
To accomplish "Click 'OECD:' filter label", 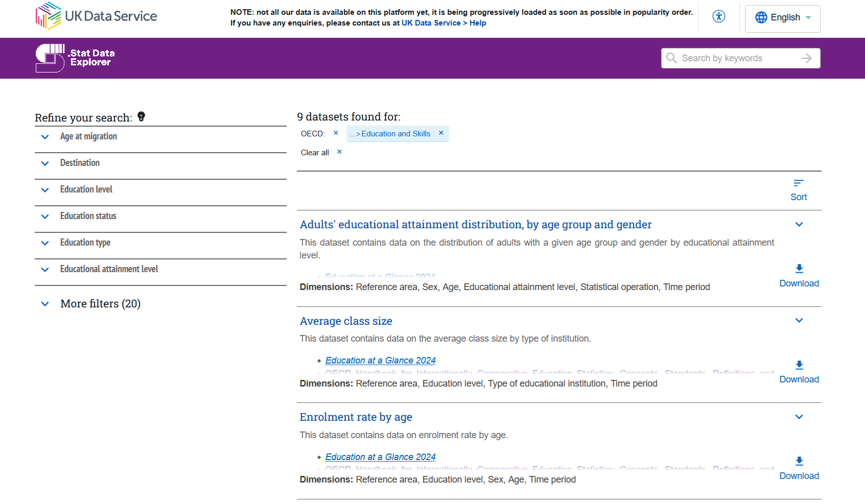I will 313,134.
